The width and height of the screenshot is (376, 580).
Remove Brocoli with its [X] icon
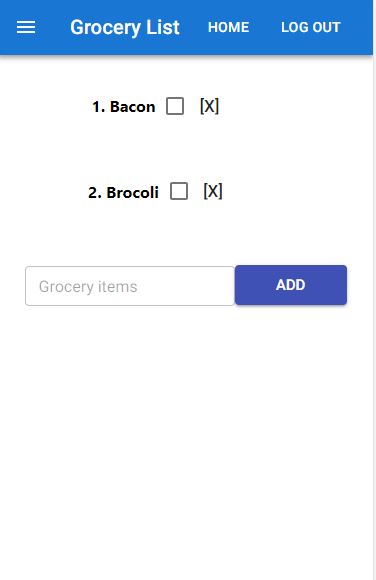[213, 191]
